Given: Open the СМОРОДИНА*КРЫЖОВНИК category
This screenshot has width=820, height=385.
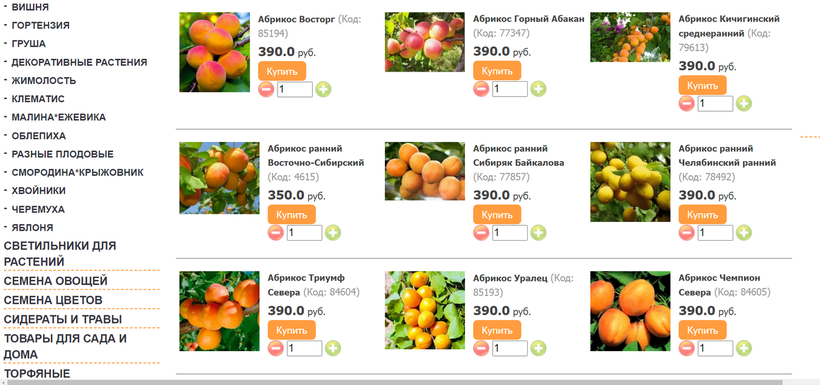Looking at the screenshot, I should 77,172.
